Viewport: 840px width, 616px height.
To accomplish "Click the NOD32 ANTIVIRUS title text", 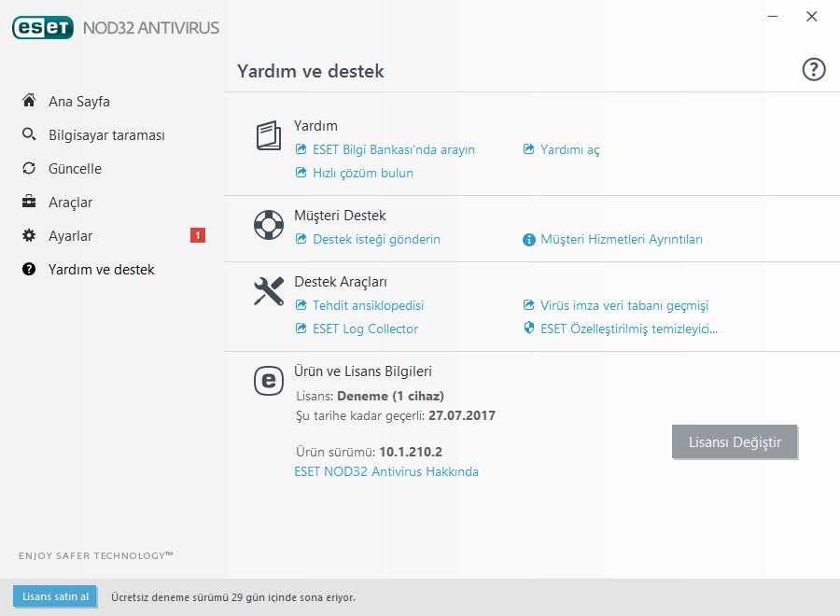I will (151, 28).
